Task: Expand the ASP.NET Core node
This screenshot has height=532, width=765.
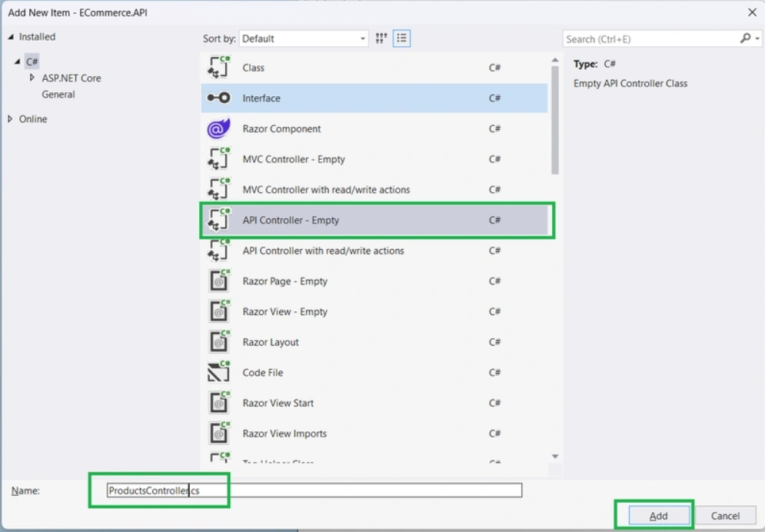Action: [x=32, y=78]
